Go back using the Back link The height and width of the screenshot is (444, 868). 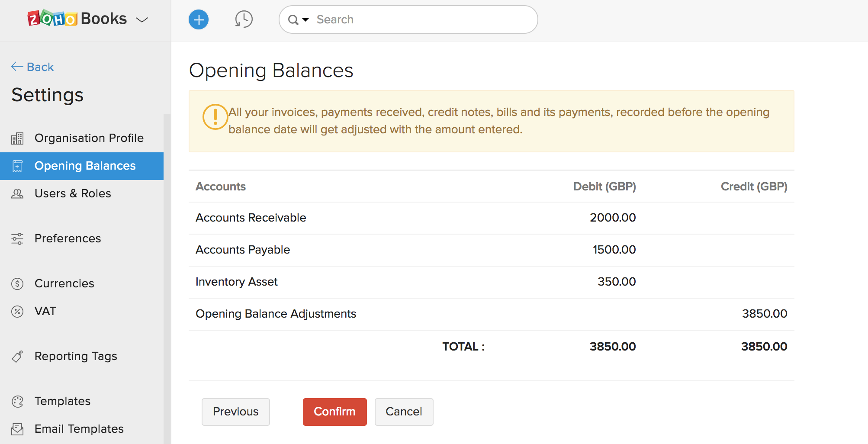click(33, 67)
